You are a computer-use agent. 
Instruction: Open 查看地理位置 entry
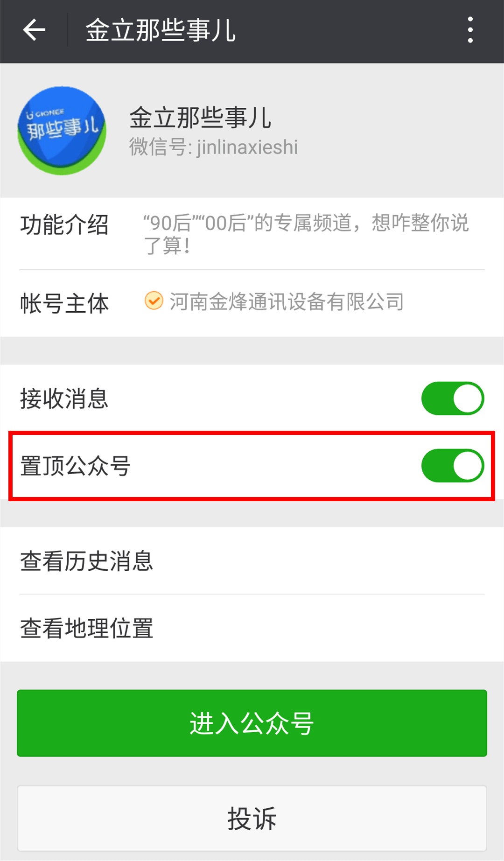point(252,628)
